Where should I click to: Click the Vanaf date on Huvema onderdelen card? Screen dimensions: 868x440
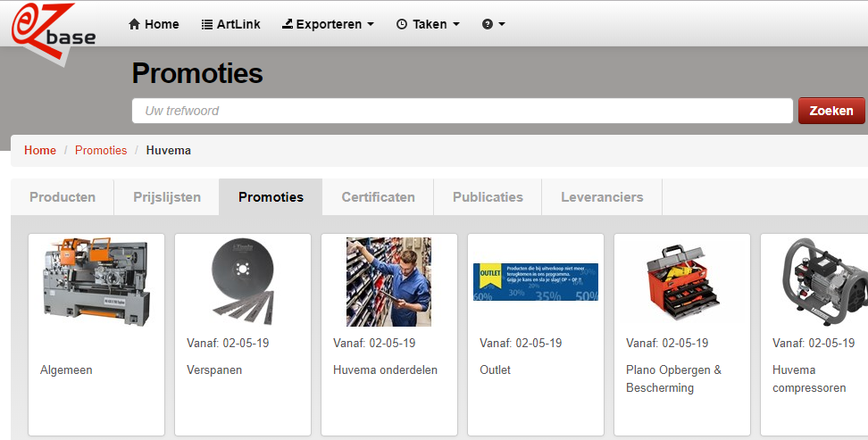(x=374, y=343)
